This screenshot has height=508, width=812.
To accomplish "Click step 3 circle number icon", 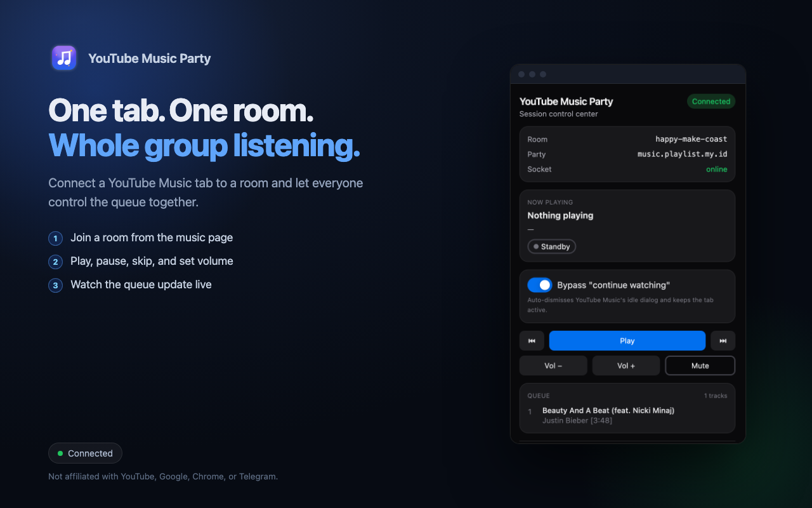I will click(x=56, y=286).
